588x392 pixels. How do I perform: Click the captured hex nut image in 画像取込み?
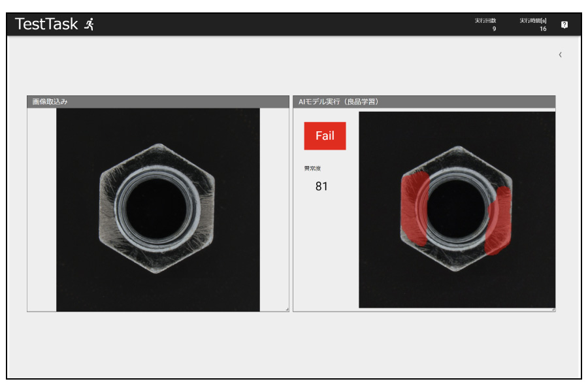(x=157, y=209)
